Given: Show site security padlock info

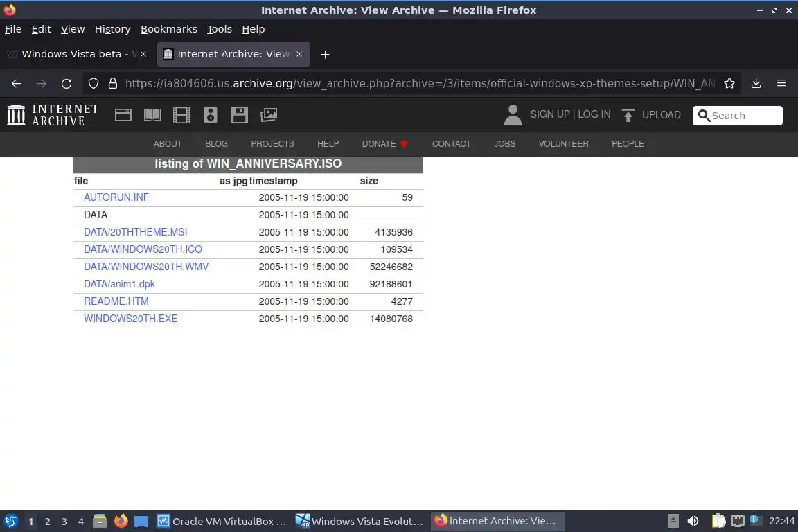Looking at the screenshot, I should coord(113,84).
